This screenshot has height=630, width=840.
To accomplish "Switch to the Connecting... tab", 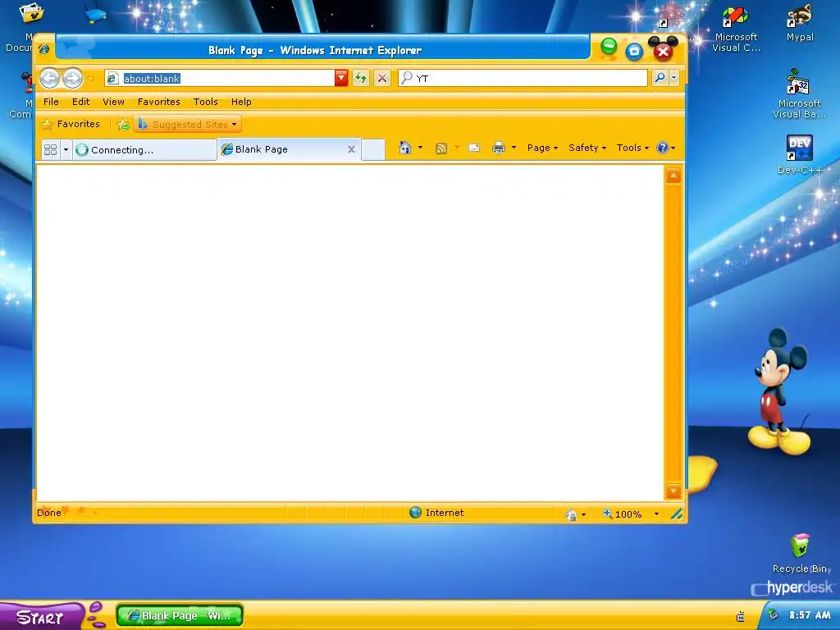I will click(144, 150).
